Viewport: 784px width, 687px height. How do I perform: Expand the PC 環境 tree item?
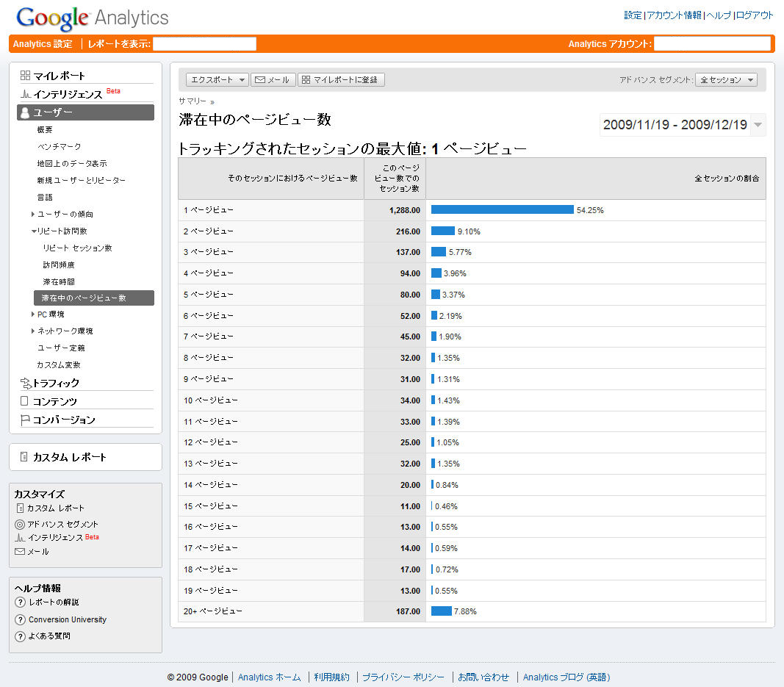33,314
